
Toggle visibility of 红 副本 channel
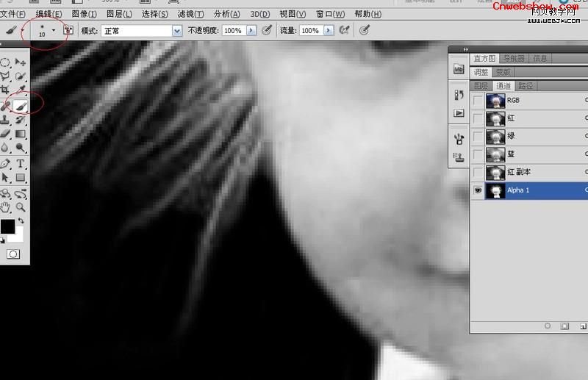click(x=478, y=172)
